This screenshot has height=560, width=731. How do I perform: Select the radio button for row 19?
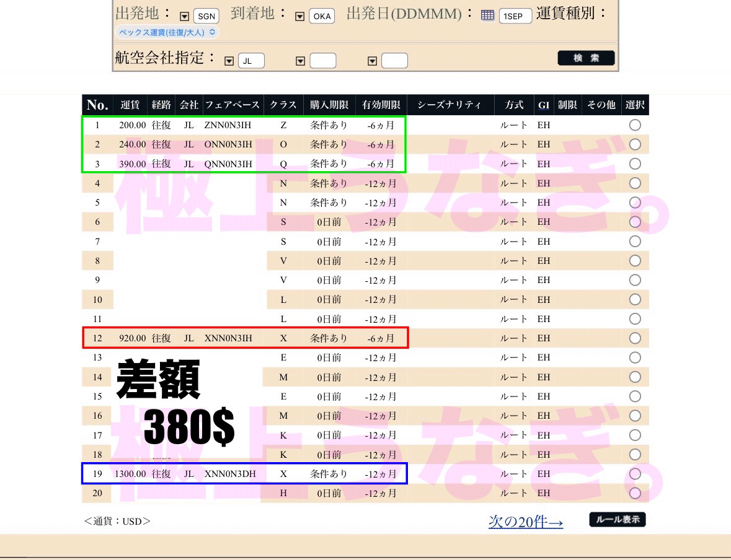coord(635,474)
